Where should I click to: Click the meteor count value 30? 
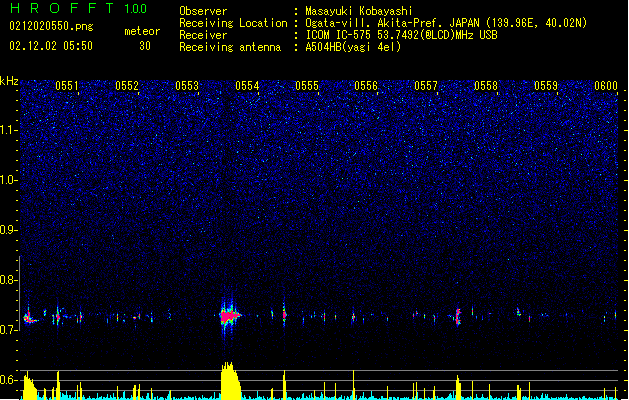coord(145,46)
